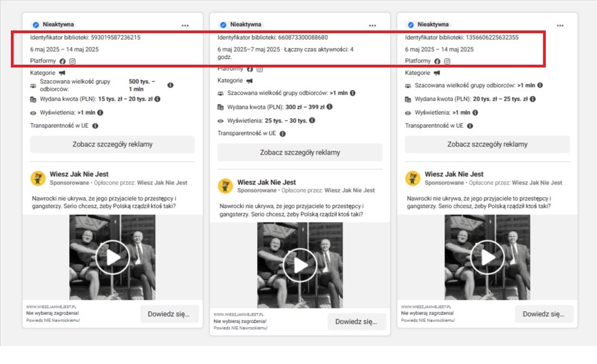Open Transparentność w UE info on ad 1356606225632355

pyautogui.click(x=470, y=126)
